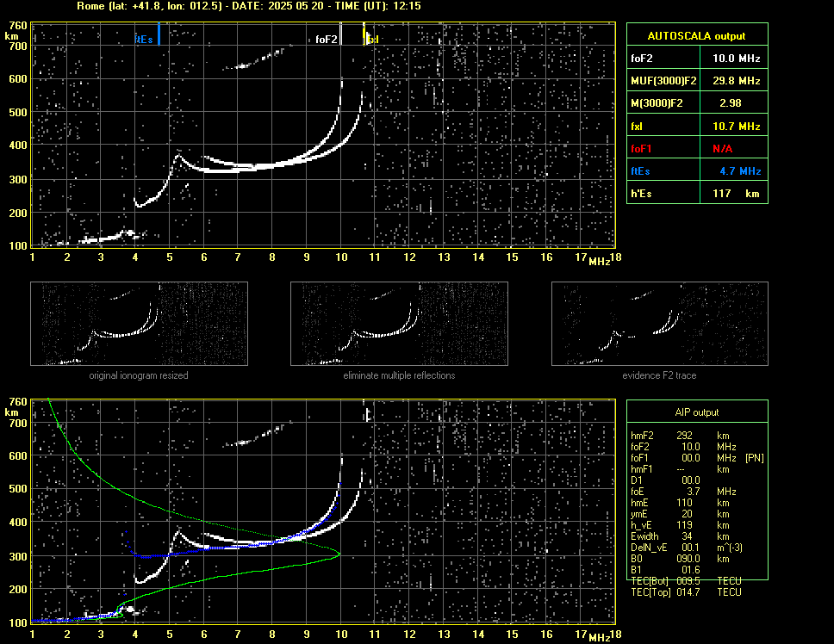Select the 'eliminate multiple reflections' thumbnail
Screen dimensions: 834x644
pyautogui.click(x=399, y=324)
